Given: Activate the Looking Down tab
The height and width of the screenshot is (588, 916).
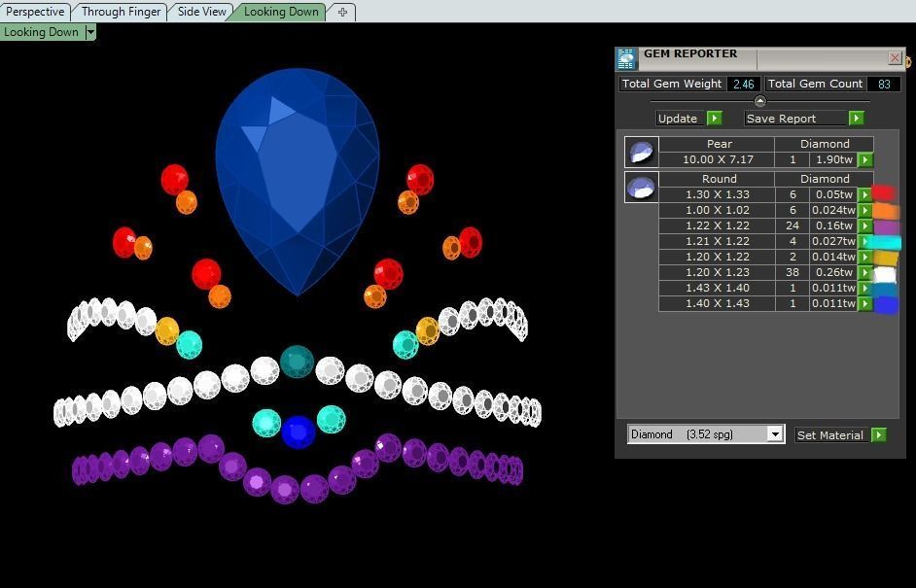Looking at the screenshot, I should 281,11.
